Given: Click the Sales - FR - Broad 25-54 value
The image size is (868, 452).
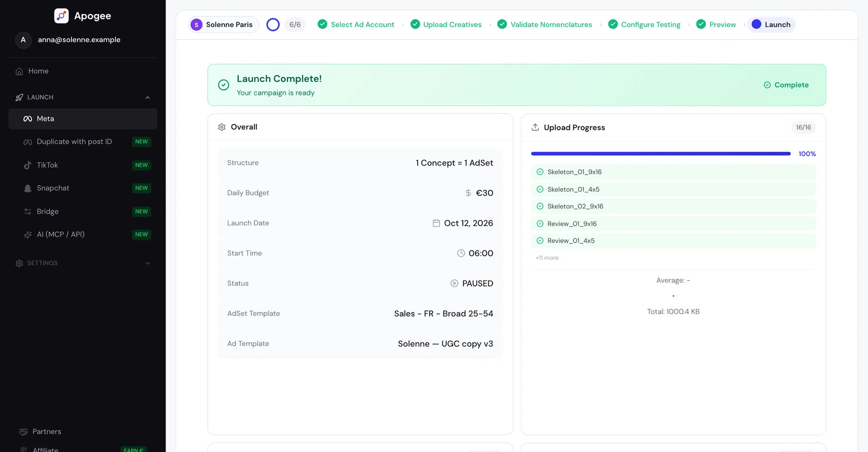Looking at the screenshot, I should click(x=444, y=314).
